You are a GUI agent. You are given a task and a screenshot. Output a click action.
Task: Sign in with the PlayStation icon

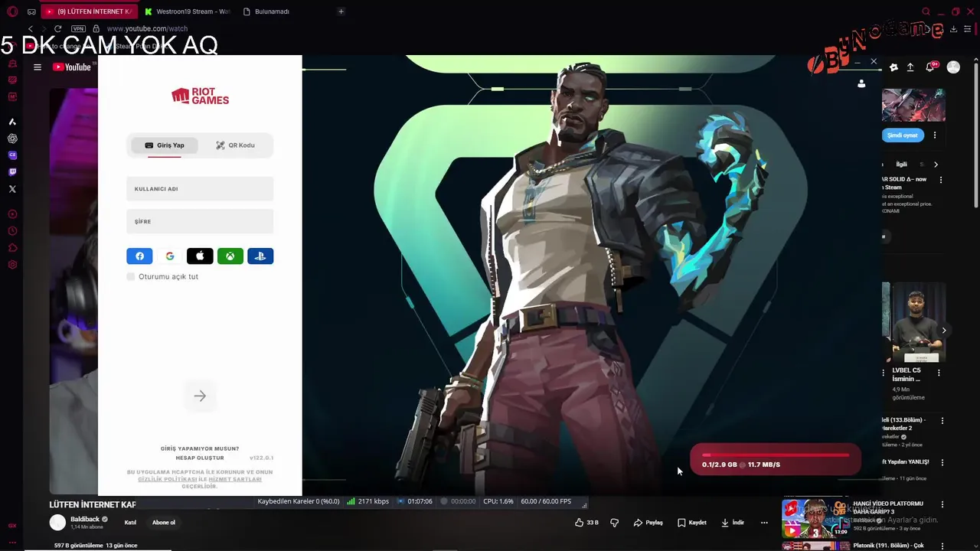260,256
